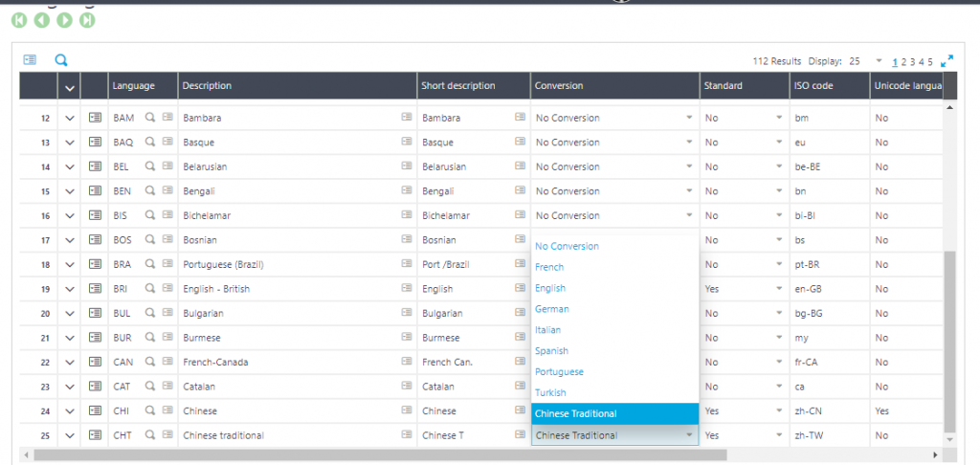Open the card view icon above the table
The image size is (980, 465).
(x=30, y=60)
